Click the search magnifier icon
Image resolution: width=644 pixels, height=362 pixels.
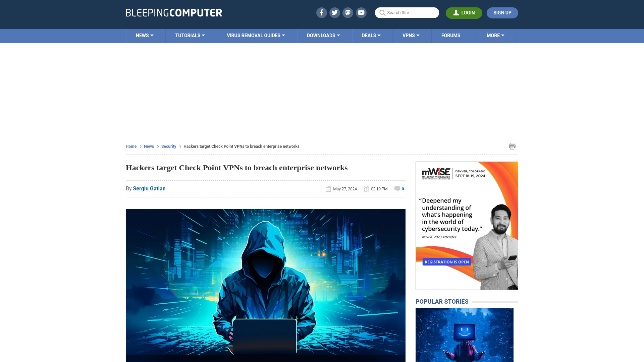point(383,13)
